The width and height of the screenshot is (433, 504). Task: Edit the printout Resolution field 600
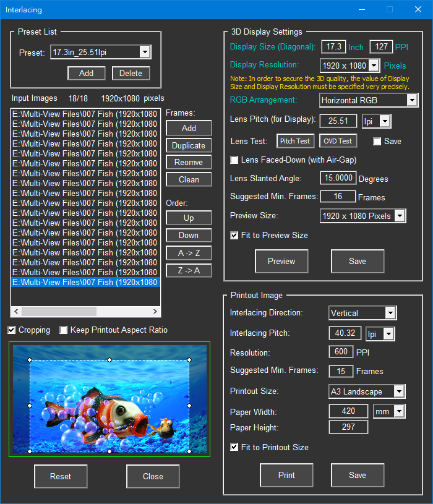click(341, 352)
